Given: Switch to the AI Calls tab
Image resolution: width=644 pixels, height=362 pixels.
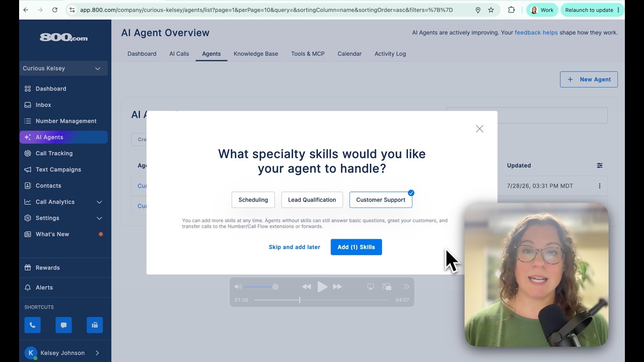Looking at the screenshot, I should [x=179, y=54].
